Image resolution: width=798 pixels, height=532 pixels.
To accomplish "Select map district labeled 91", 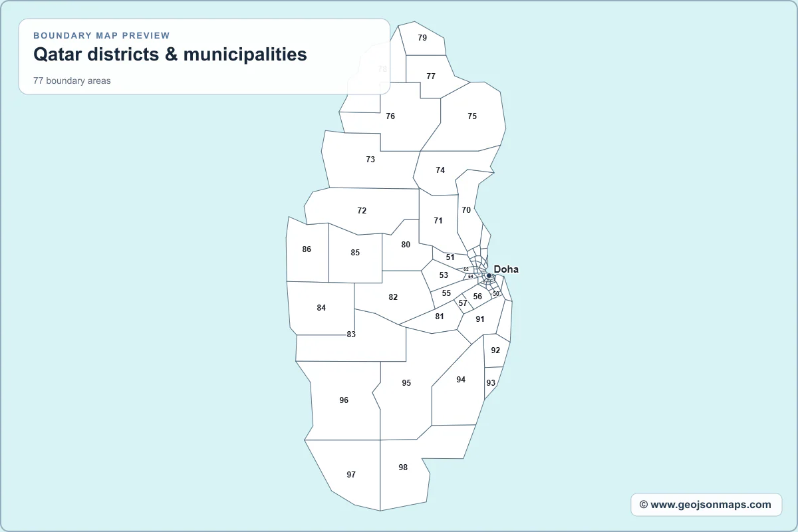I will (480, 319).
